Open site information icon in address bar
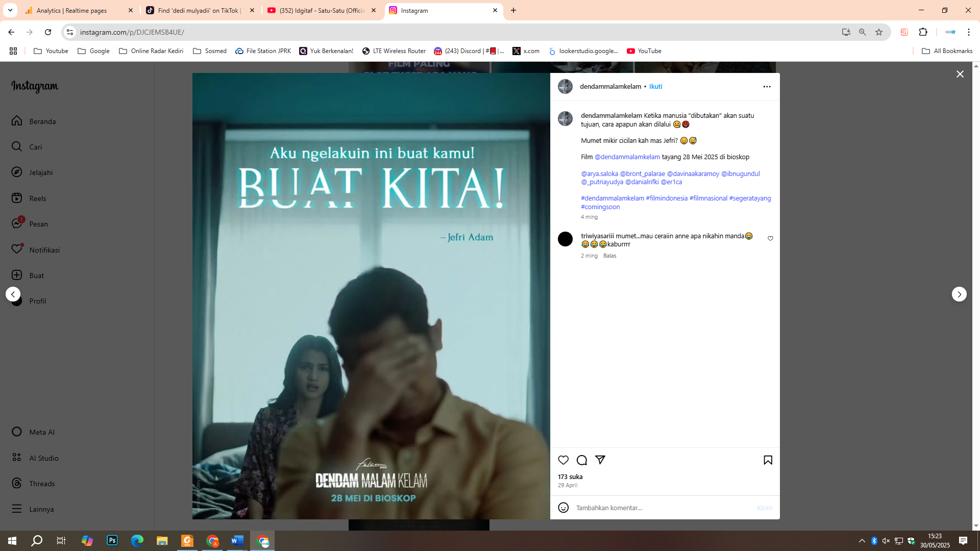Image resolution: width=980 pixels, height=551 pixels. 70,32
